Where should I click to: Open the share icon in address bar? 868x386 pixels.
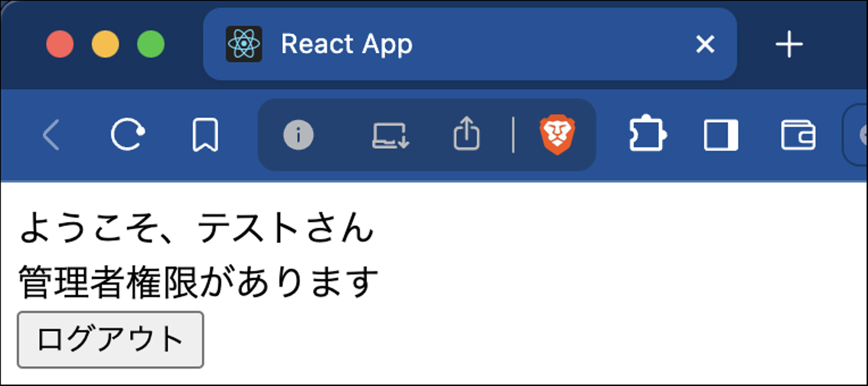[467, 134]
